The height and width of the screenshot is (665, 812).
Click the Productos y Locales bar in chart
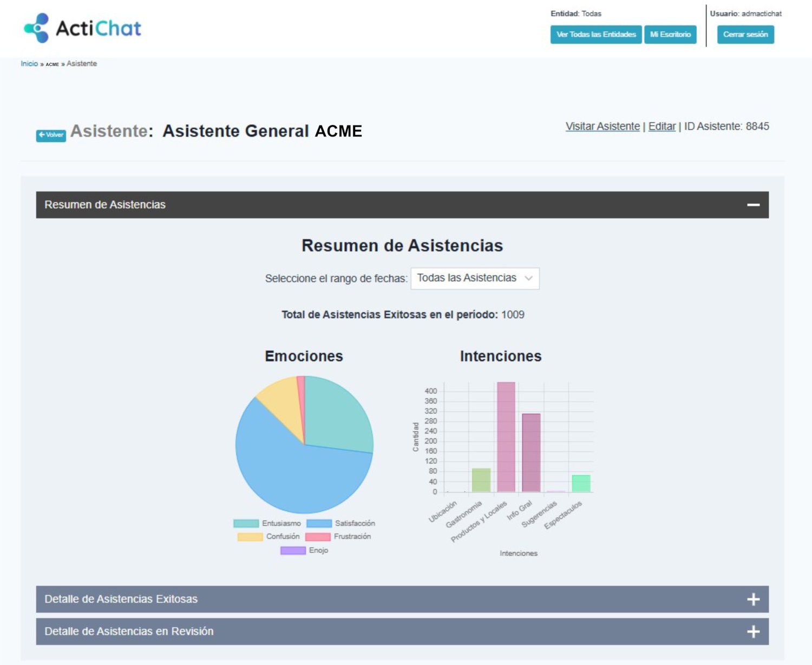[506, 437]
